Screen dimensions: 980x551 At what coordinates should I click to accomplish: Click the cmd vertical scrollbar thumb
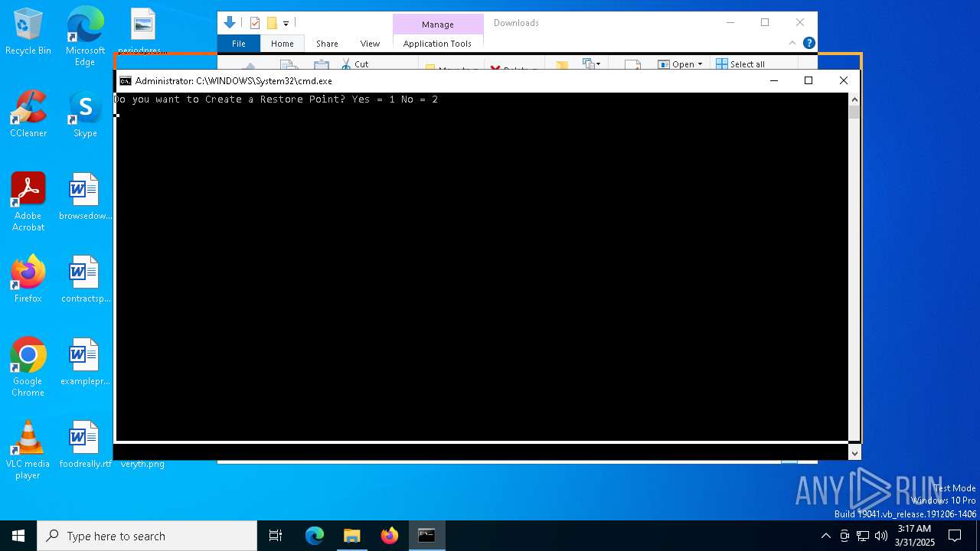pos(854,112)
